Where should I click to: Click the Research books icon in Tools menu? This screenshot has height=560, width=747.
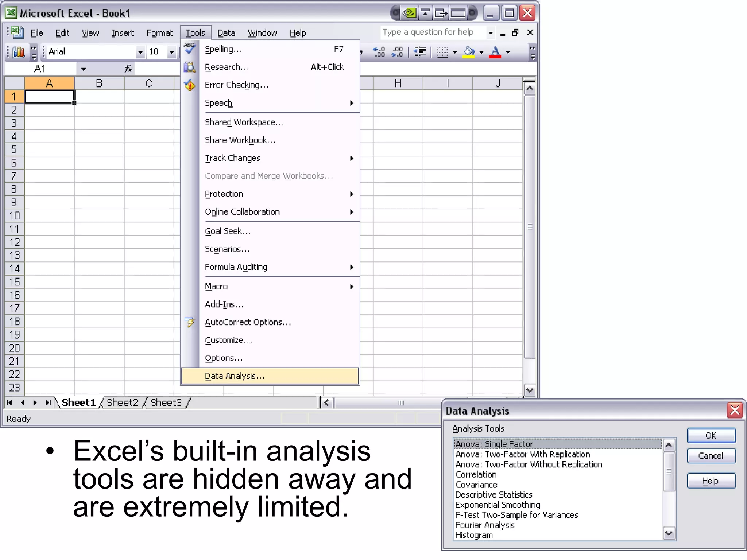click(190, 67)
